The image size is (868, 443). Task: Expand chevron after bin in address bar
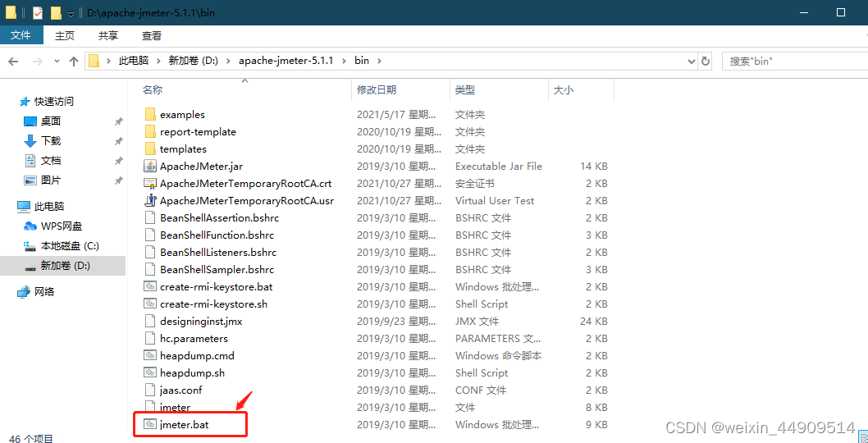[x=379, y=61]
